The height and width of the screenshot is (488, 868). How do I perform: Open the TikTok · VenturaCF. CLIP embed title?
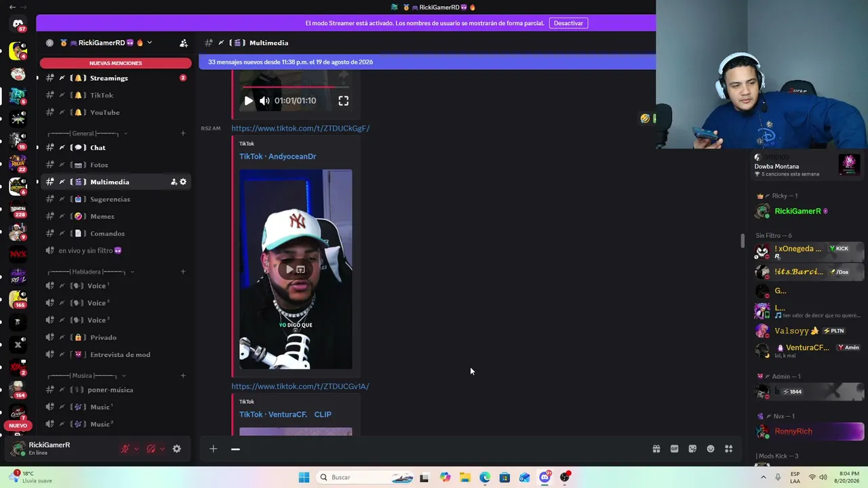click(x=285, y=414)
